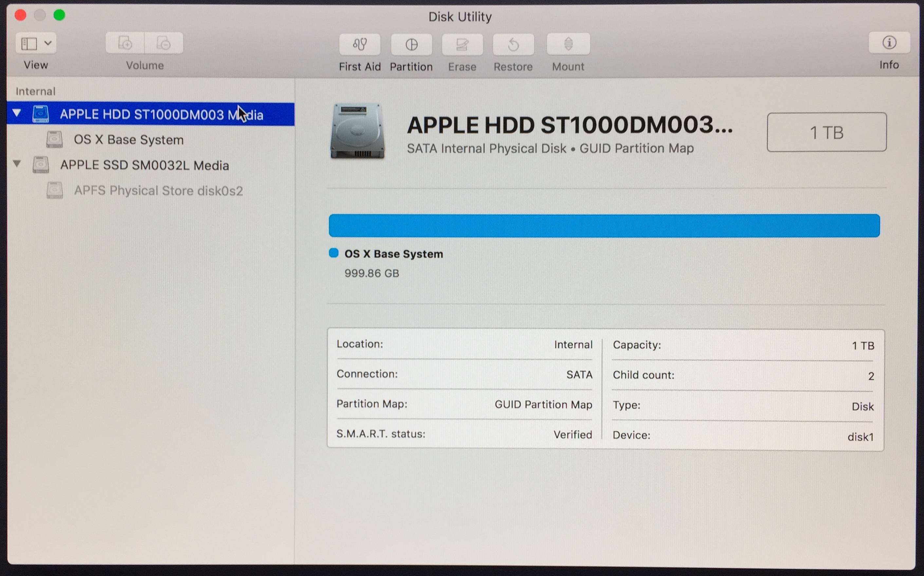Click the 1 TB capacity box

coord(826,132)
